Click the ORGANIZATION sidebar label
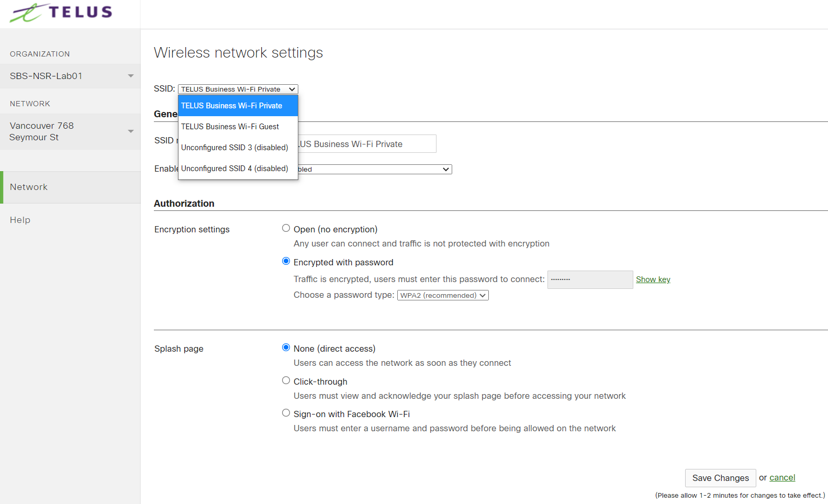Viewport: 828px width, 504px height. click(x=40, y=54)
